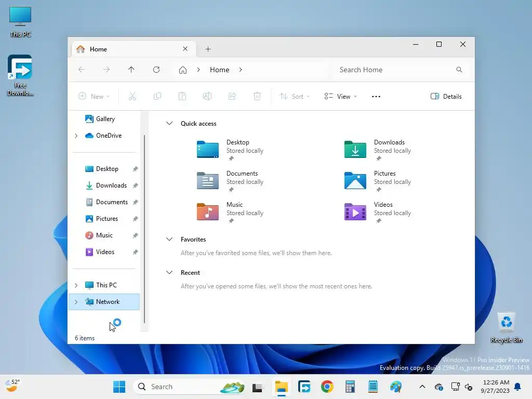Open Notepad from taskbar

click(373, 387)
